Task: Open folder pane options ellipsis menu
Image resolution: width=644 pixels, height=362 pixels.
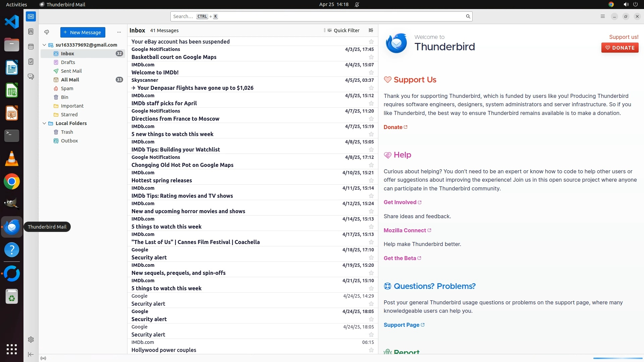Action: click(119, 32)
